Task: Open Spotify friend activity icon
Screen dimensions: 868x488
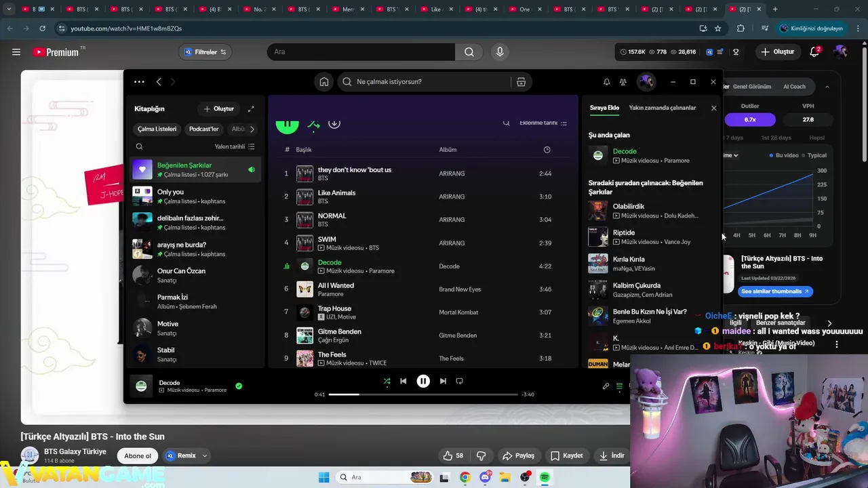Action: pos(623,82)
